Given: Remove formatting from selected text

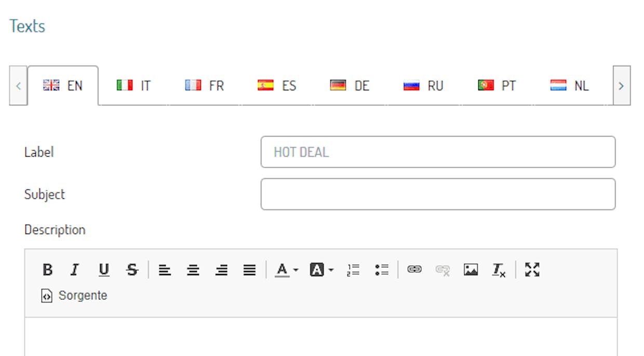Looking at the screenshot, I should pos(499,270).
